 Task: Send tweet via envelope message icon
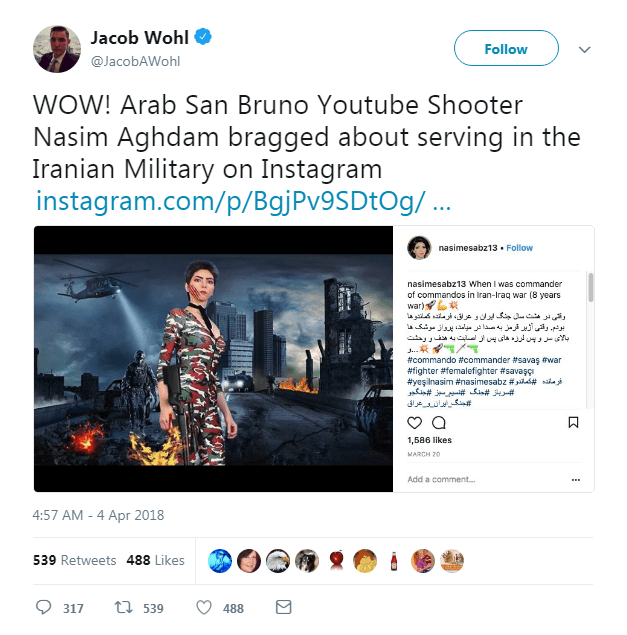click(284, 607)
